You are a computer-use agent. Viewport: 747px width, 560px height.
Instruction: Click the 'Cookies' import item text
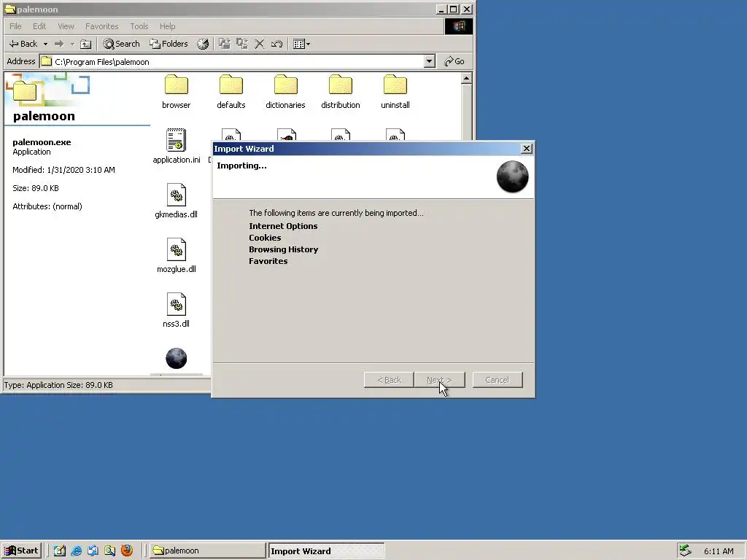pyautogui.click(x=265, y=238)
